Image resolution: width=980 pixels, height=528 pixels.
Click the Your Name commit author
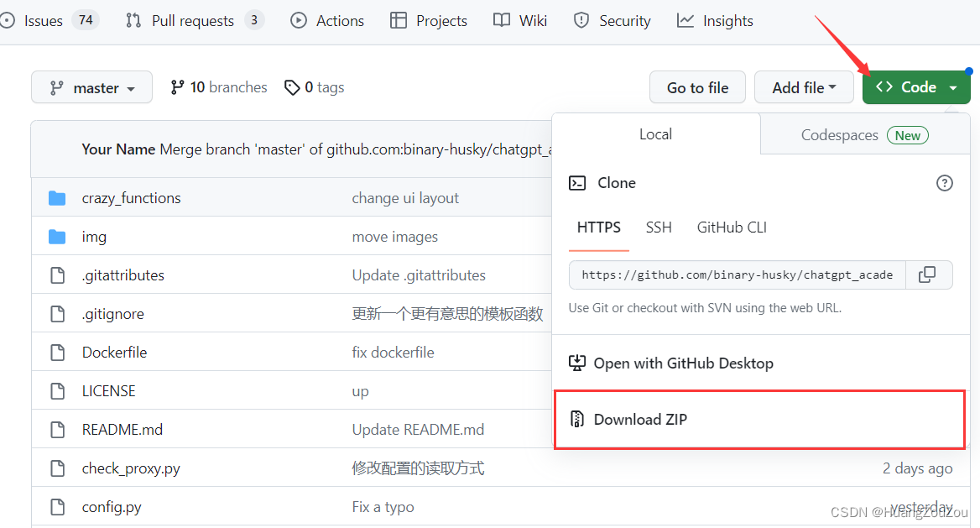click(118, 149)
